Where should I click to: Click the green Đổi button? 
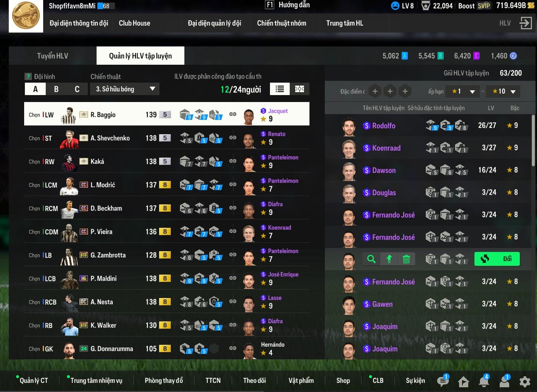(x=497, y=259)
